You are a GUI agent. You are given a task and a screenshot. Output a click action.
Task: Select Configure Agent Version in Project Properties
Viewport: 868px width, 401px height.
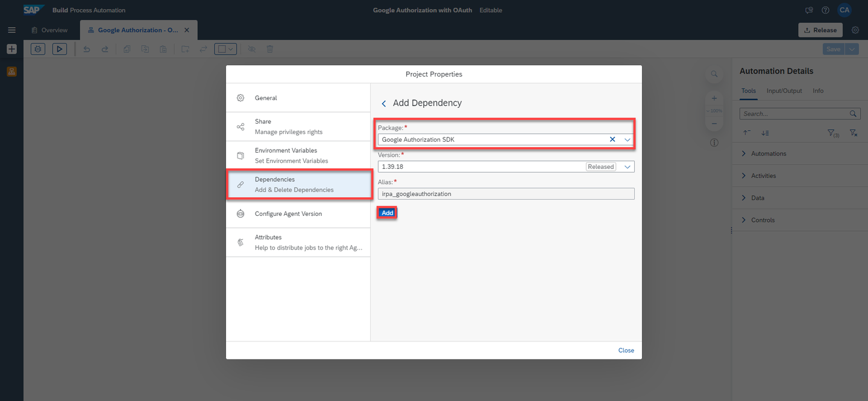click(x=298, y=213)
